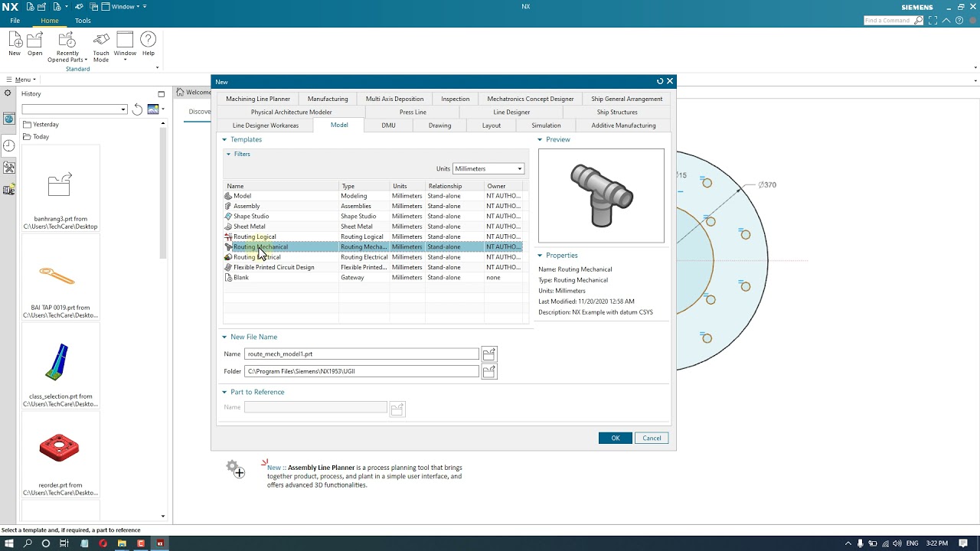
Task: Reset the New dialog
Action: (x=660, y=81)
